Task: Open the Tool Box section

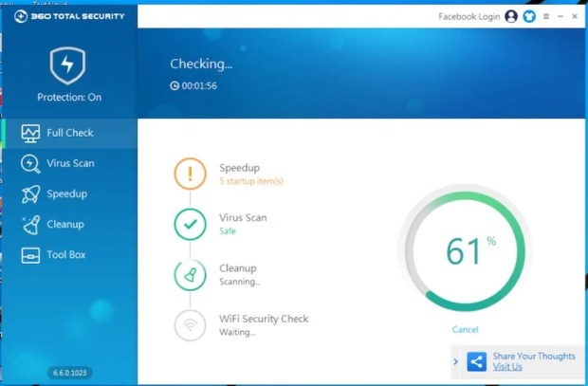Action: pyautogui.click(x=70, y=255)
